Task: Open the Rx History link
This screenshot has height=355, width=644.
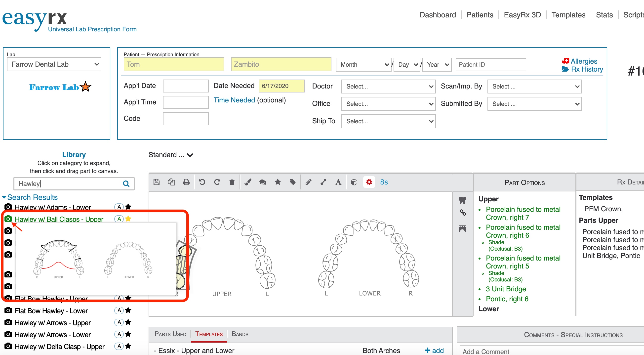Action: (587, 69)
